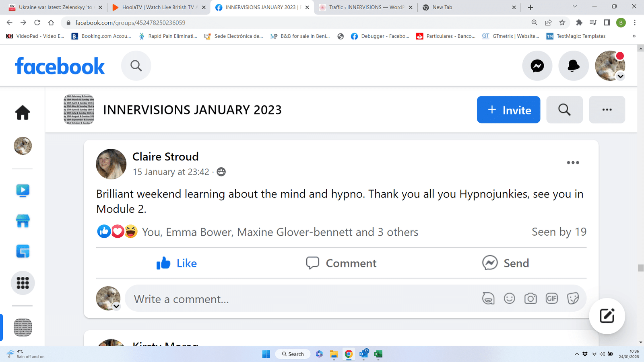Switch to the HoolaTV browser tab
Screen dimensions: 644x362
(158, 7)
